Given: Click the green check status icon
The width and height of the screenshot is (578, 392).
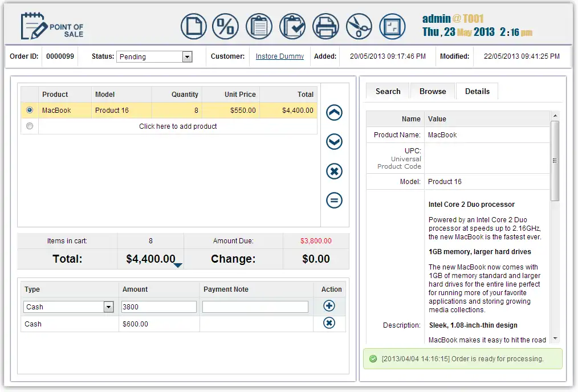Looking at the screenshot, I should coord(373,359).
